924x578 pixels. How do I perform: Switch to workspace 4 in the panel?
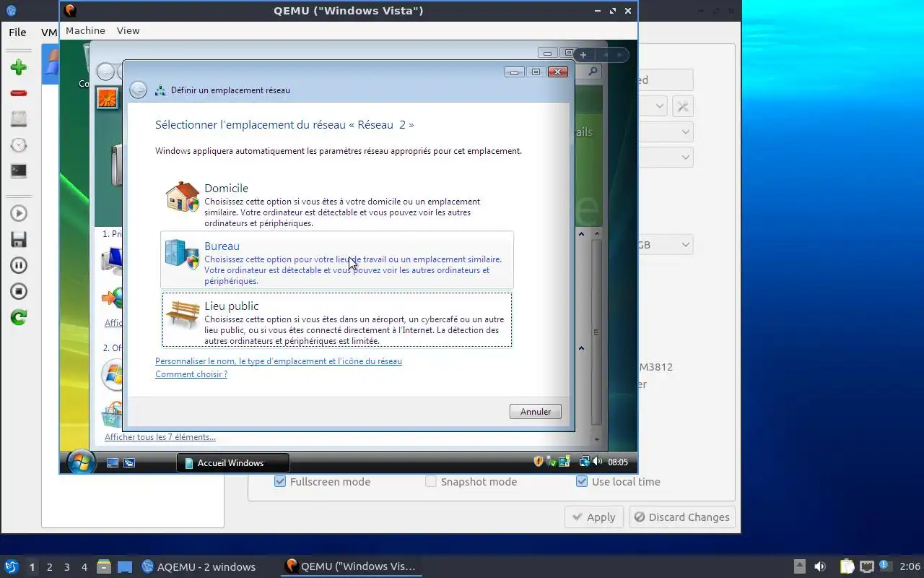click(84, 567)
